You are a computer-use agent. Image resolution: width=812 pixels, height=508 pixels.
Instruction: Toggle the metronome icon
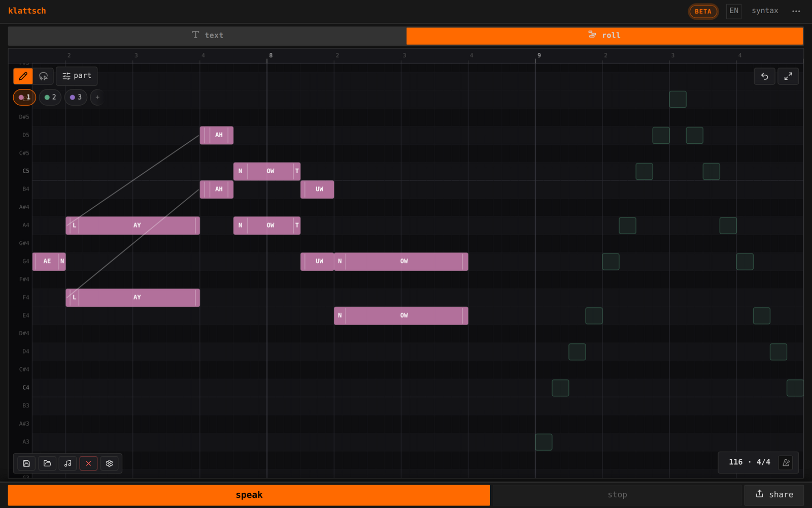(x=786, y=462)
